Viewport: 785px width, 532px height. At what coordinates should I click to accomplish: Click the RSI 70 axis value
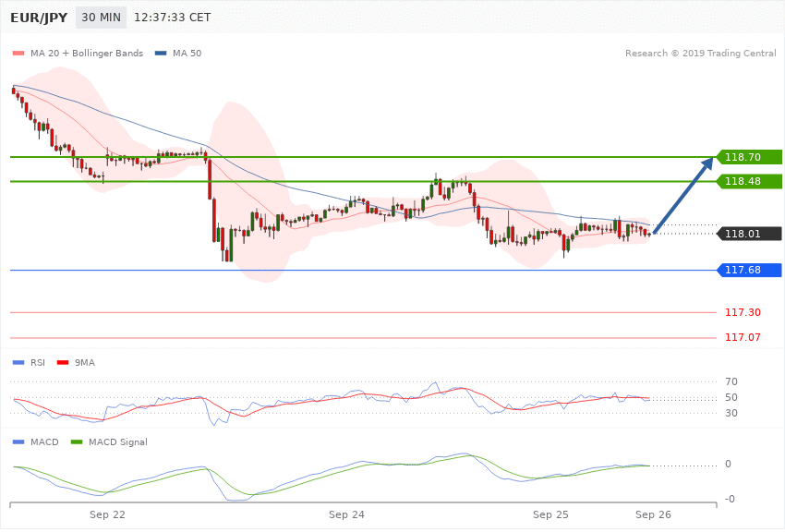tap(731, 381)
